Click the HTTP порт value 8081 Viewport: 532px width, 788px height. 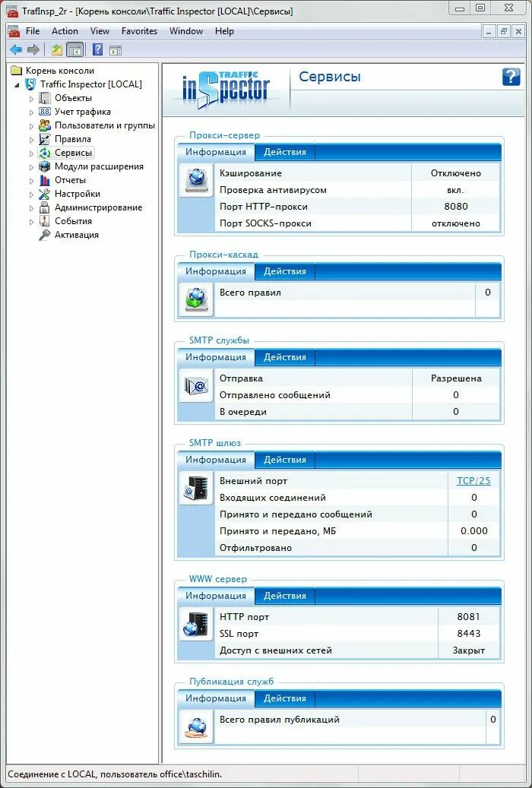[469, 616]
